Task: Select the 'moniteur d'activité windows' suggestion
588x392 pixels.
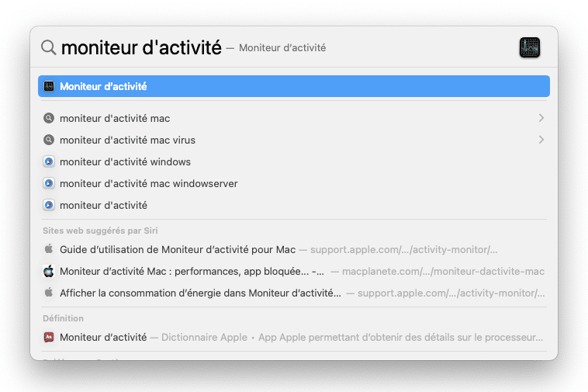Action: coord(125,162)
